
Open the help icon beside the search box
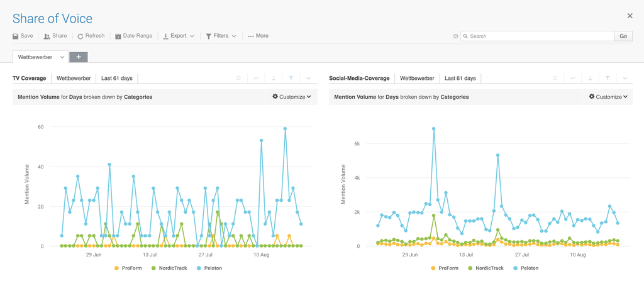point(455,36)
